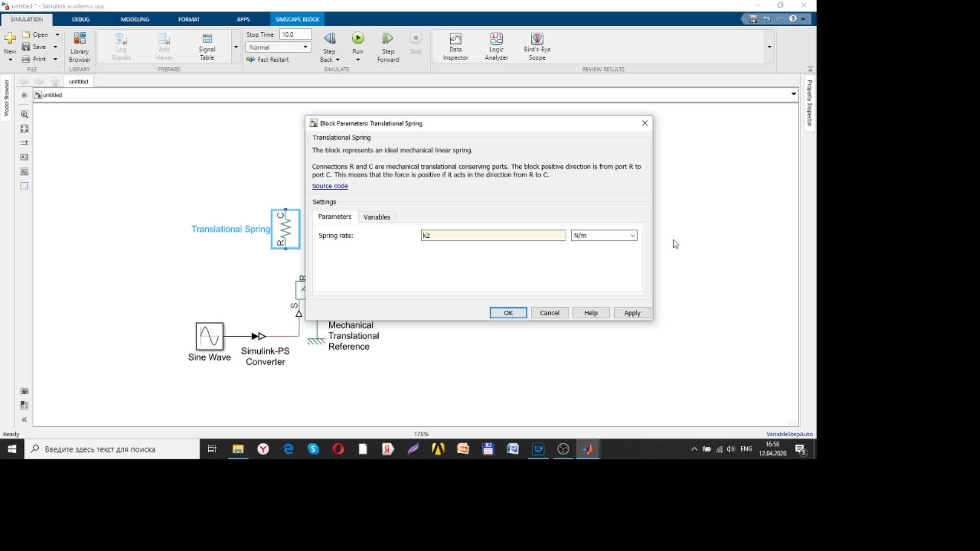980x551 pixels.
Task: Click Cancel in Block Parameters dialog
Action: click(x=550, y=313)
